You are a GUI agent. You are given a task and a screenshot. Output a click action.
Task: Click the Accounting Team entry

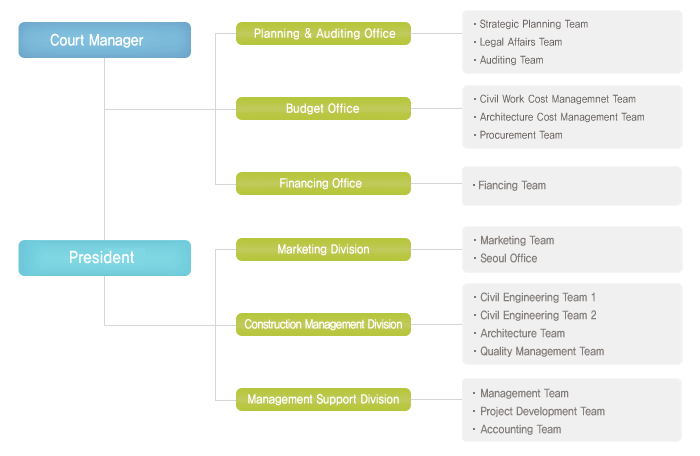click(x=520, y=429)
